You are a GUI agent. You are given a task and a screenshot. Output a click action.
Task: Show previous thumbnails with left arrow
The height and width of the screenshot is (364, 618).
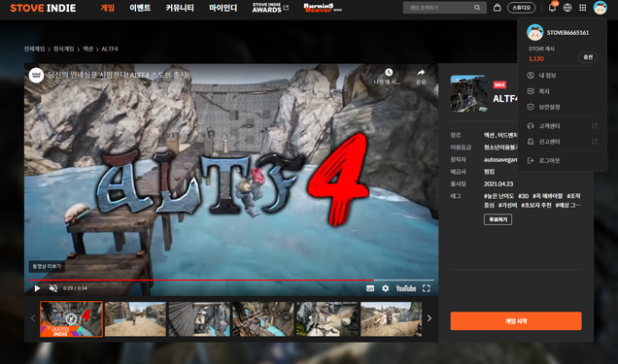coord(33,318)
